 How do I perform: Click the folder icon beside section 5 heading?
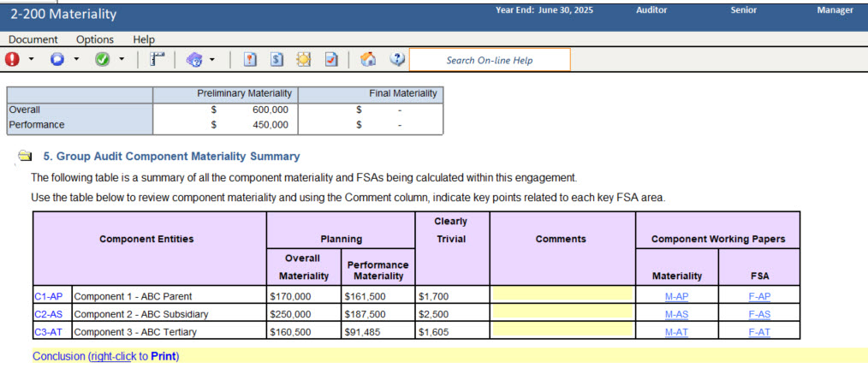(24, 157)
